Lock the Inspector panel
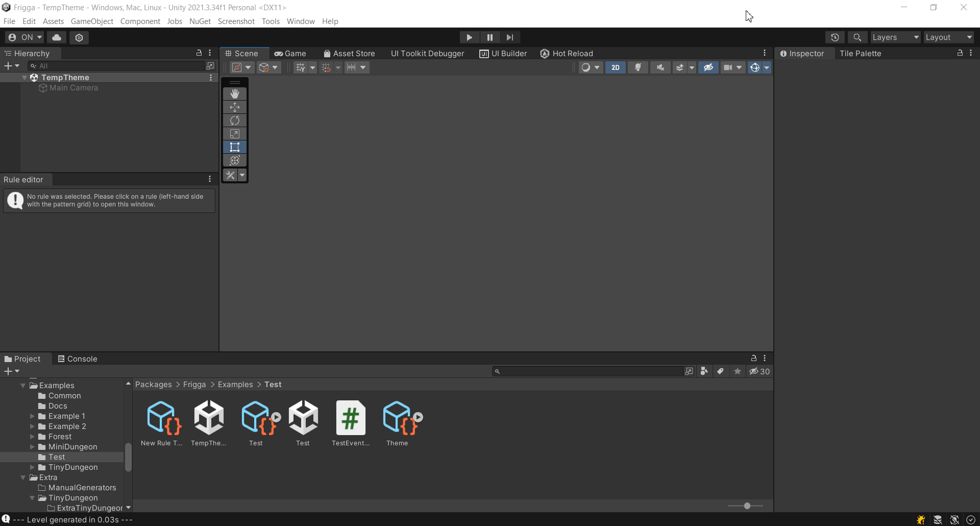The height and width of the screenshot is (526, 980). point(960,53)
